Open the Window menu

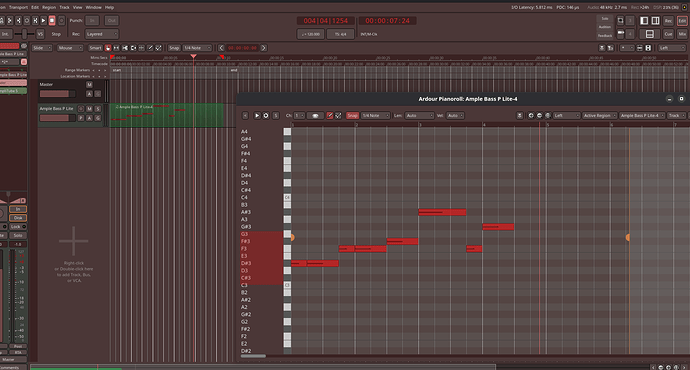tap(93, 7)
